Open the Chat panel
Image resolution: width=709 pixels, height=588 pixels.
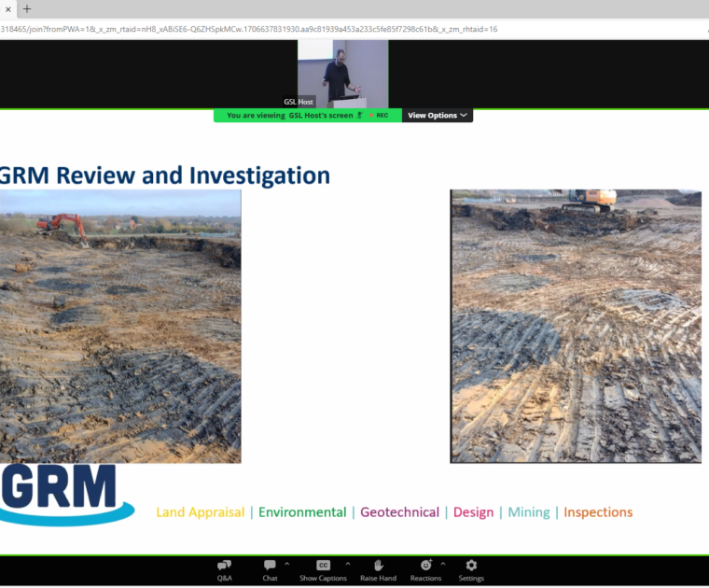coord(270,570)
